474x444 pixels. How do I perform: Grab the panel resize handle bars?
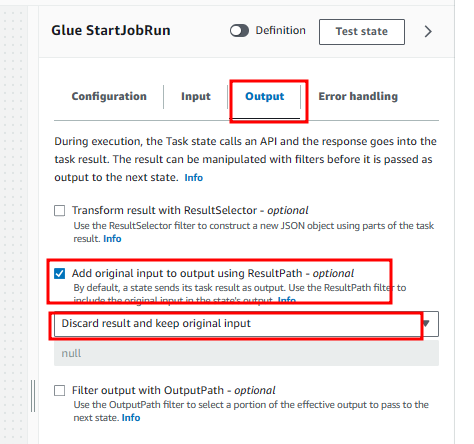click(x=33, y=396)
